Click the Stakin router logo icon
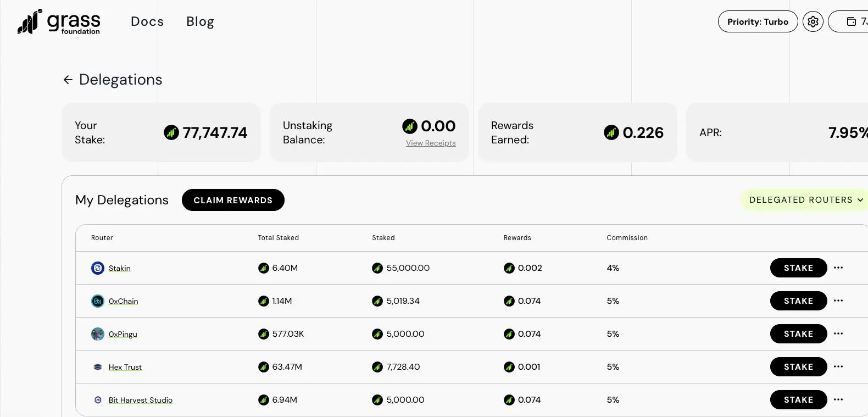The height and width of the screenshot is (417, 868). coord(98,268)
